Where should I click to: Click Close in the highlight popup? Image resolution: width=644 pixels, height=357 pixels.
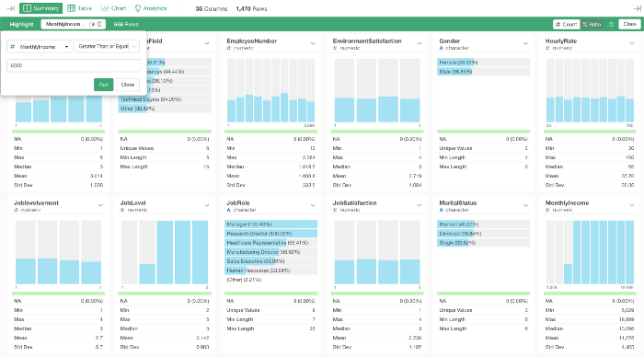128,85
